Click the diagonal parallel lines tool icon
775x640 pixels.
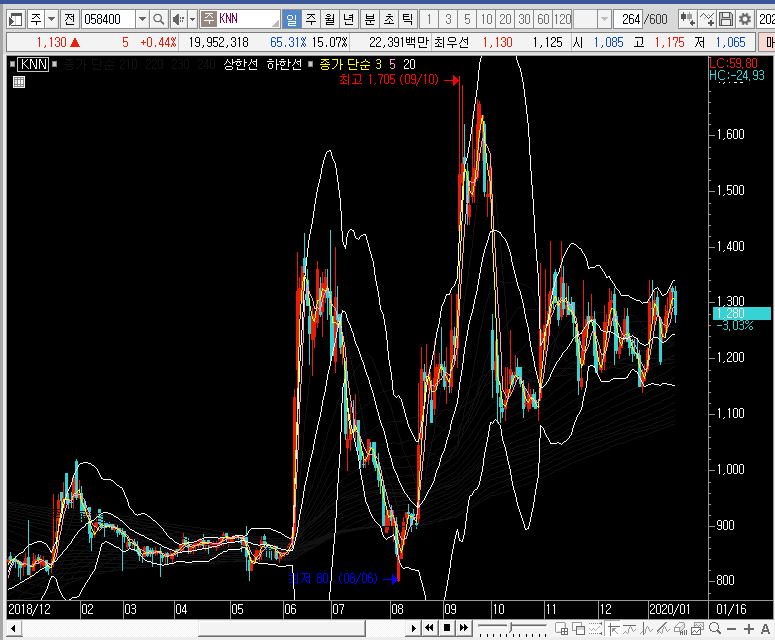(x=663, y=629)
